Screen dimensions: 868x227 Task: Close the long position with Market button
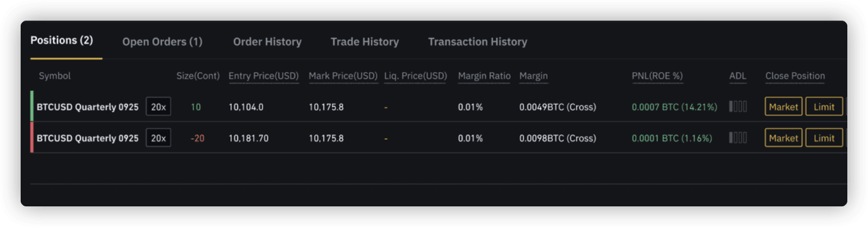(784, 107)
